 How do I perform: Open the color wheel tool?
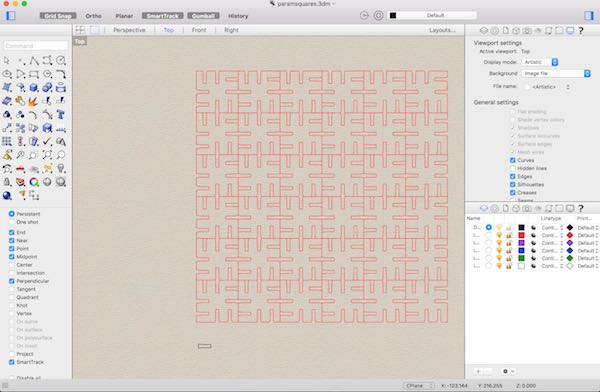(34, 182)
